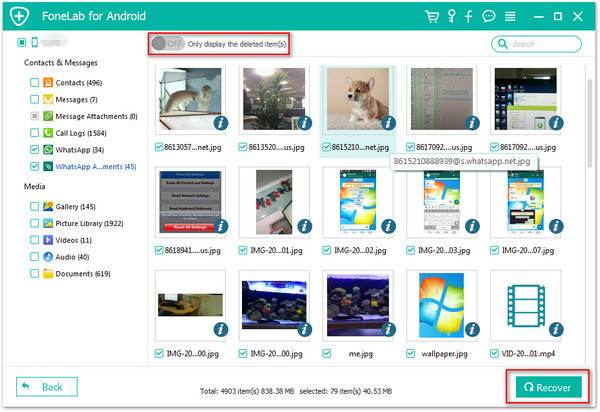Screen dimensions: 600x412
Task: Click the Recover button
Action: (548, 387)
